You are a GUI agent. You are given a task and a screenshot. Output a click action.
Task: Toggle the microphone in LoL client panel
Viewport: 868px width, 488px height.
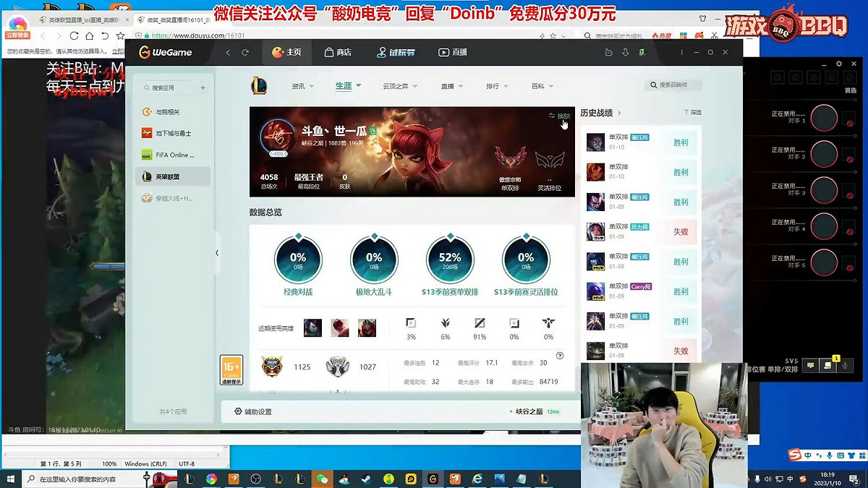(844, 366)
